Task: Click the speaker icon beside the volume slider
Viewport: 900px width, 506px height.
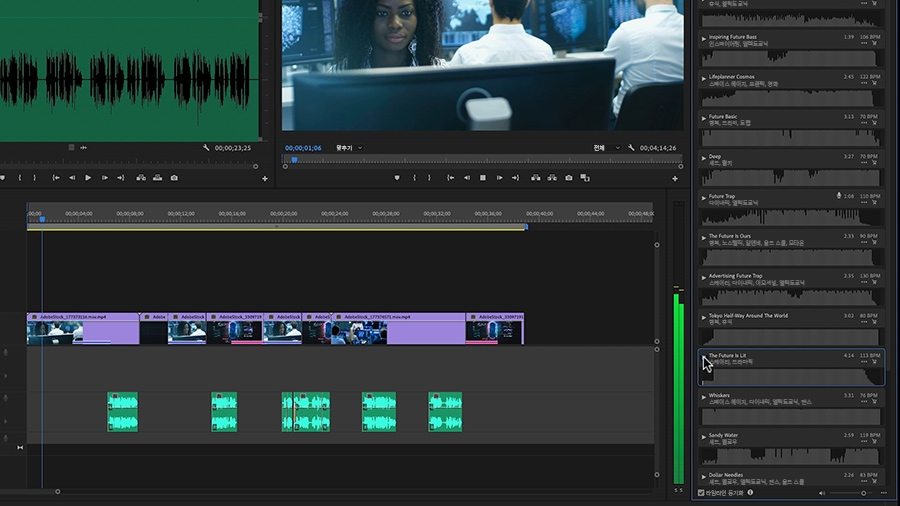Action: coord(822,493)
